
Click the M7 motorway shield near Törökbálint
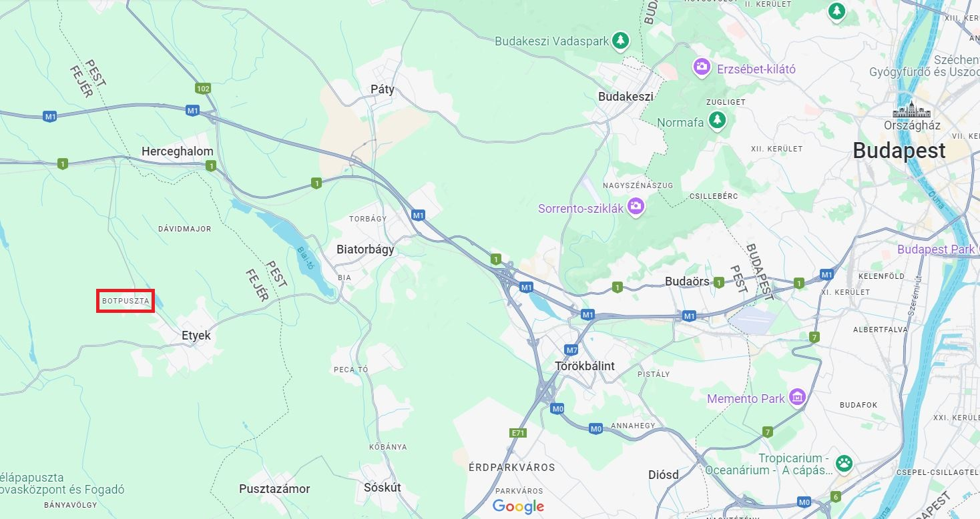[x=571, y=350]
